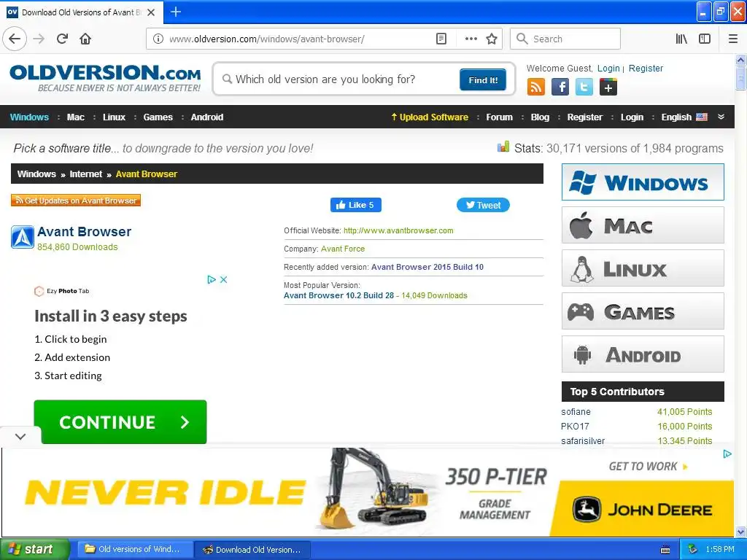The image size is (747, 560).
Task: Open the Linux category menu item
Action: pyautogui.click(x=114, y=117)
